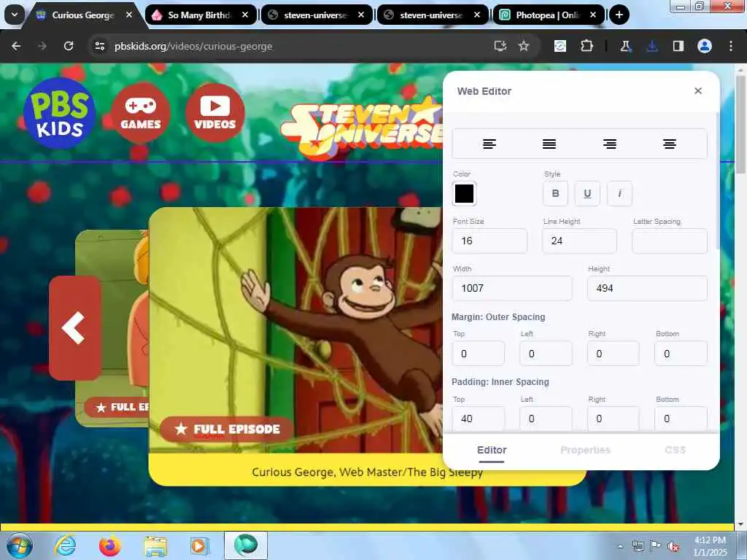Image resolution: width=747 pixels, height=560 pixels.
Task: Click the Padding Top field showing 40
Action: click(479, 419)
